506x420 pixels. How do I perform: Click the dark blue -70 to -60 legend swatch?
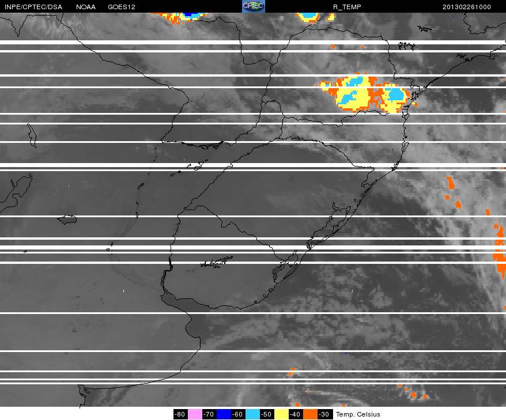[224, 414]
